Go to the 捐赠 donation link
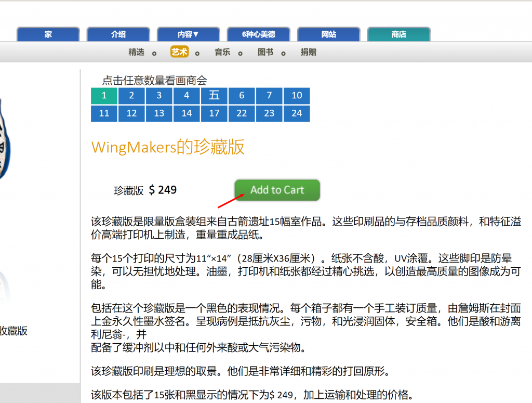The image size is (532, 403). (x=309, y=52)
